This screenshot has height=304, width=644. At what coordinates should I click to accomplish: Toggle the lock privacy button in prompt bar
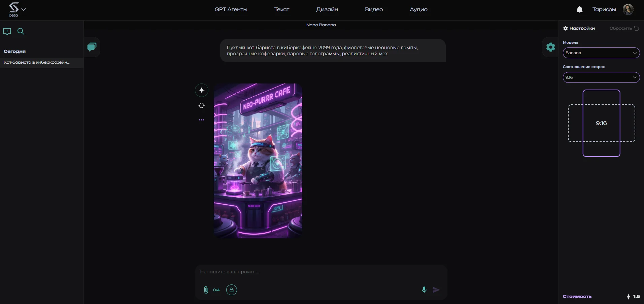[232, 290]
